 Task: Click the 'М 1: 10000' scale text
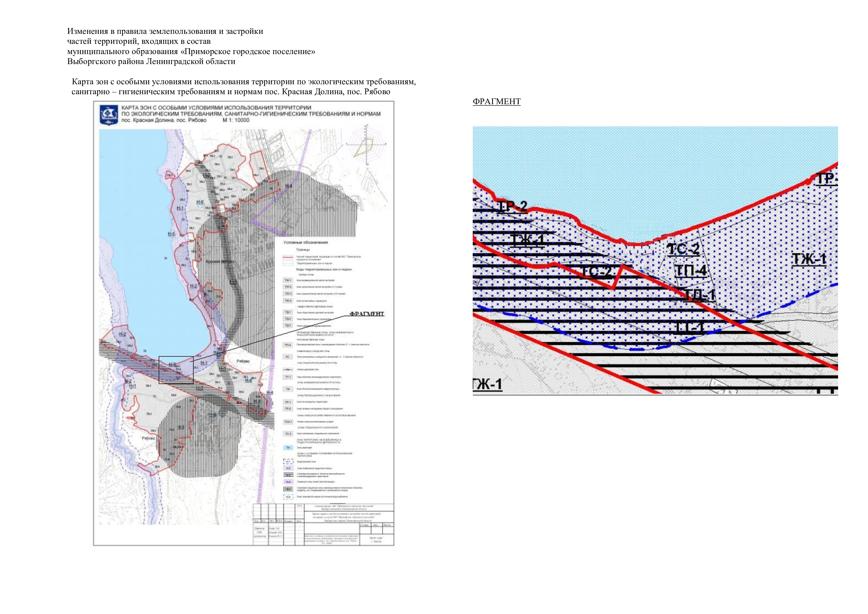click(x=236, y=120)
